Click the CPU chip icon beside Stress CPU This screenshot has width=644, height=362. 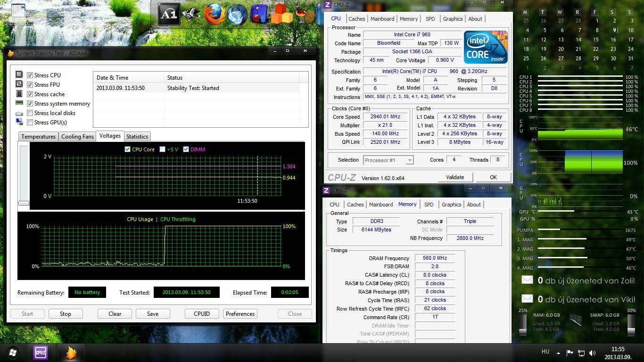(x=19, y=74)
